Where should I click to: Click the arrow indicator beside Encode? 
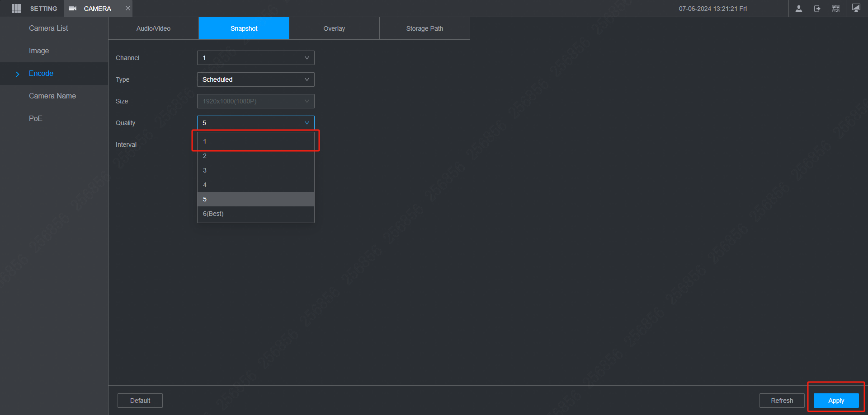pyautogui.click(x=17, y=74)
